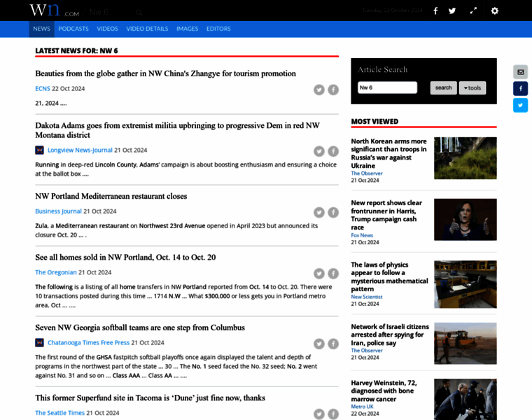532x420 pixels.
Task: Open The Oregonian source link
Action: pos(55,272)
